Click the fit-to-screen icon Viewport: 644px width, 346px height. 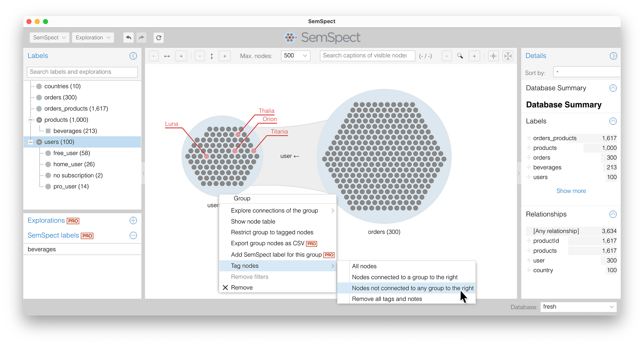pyautogui.click(x=508, y=56)
